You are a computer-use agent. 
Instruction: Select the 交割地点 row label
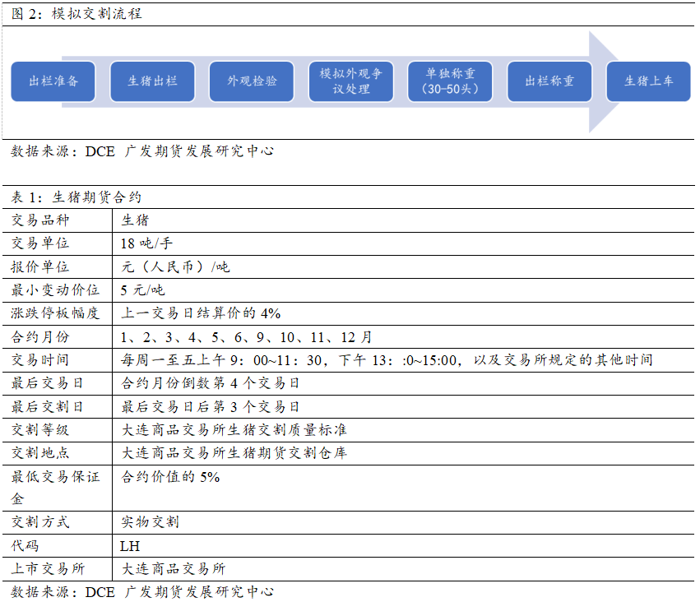40,453
